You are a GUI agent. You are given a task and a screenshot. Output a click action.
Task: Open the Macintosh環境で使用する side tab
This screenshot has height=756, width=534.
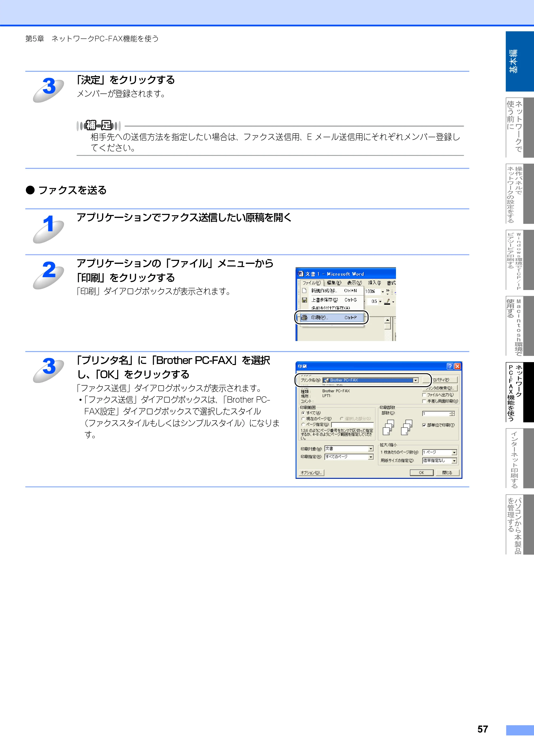coord(520,326)
